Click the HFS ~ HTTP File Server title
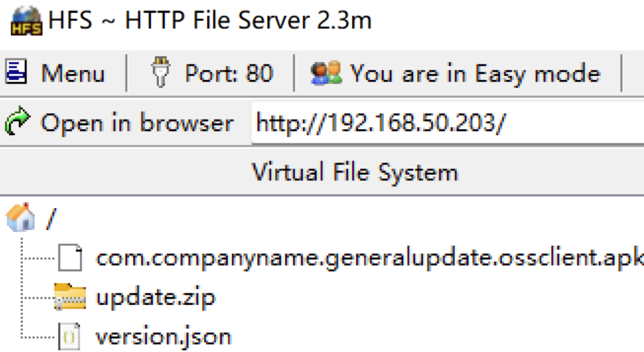This screenshot has width=644, height=352. pyautogui.click(x=210, y=21)
